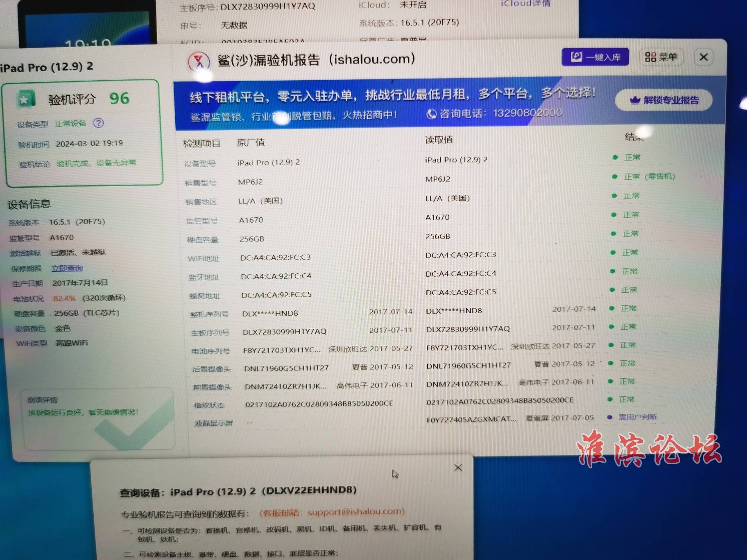Open the 菜单 menu
Image resolution: width=747 pixels, height=560 pixels.
pos(661,57)
